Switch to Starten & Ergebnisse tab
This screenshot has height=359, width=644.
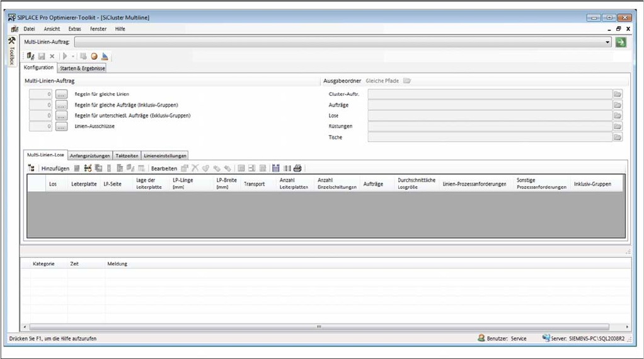point(83,68)
